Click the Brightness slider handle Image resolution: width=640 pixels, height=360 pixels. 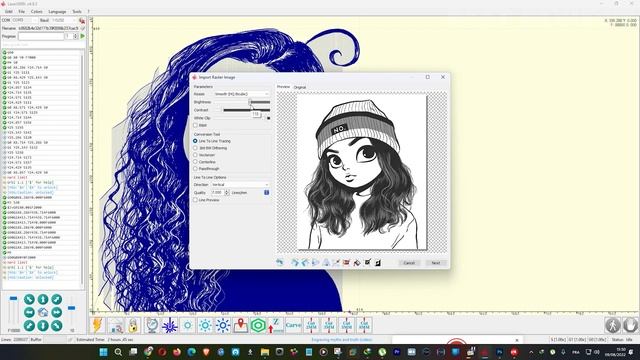[x=250, y=102]
